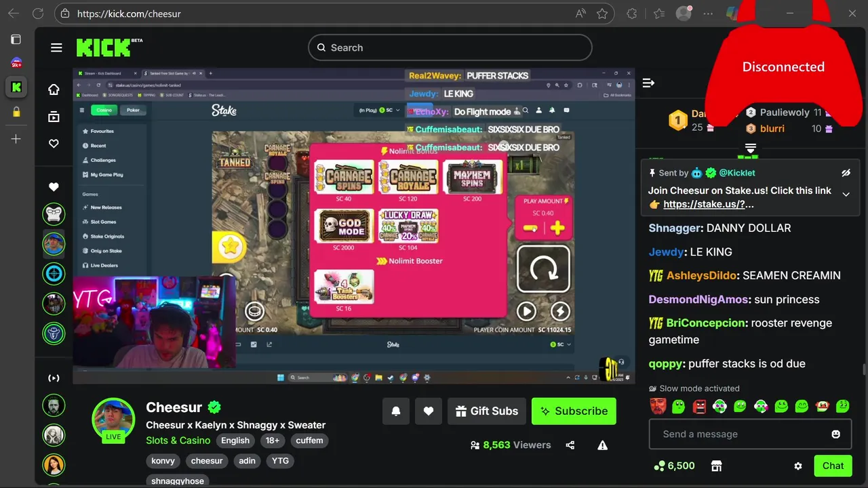Open the Browse icon in sidebar

click(x=54, y=117)
